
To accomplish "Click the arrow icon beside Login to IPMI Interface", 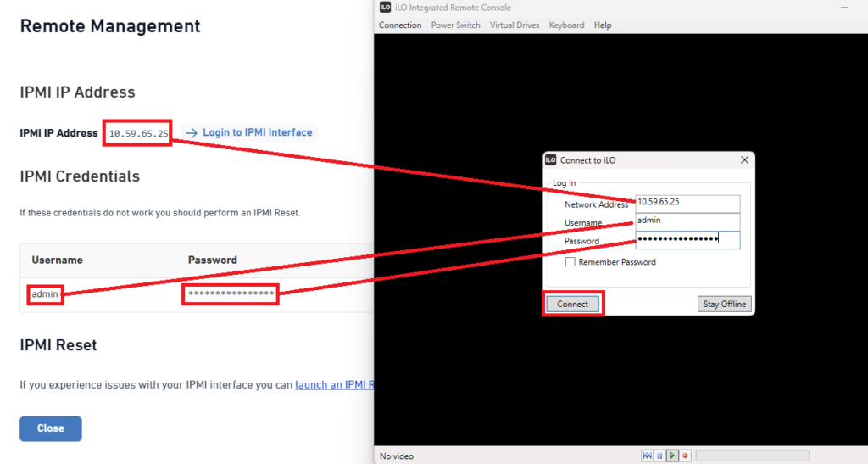I will (192, 133).
